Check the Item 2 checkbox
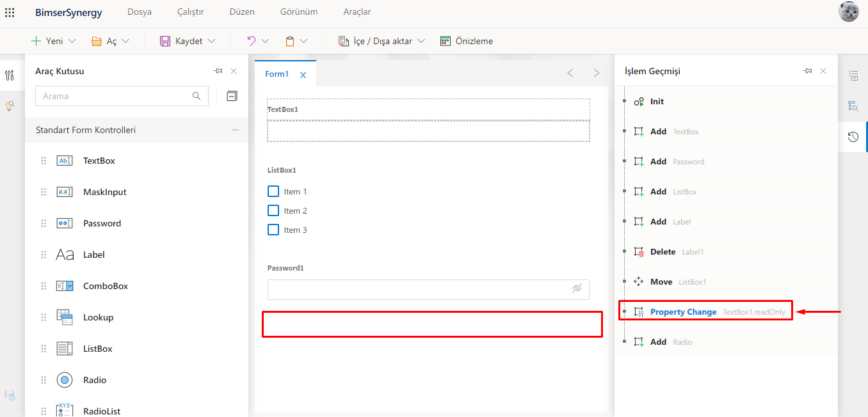Screen dimensions: 868x417 pyautogui.click(x=273, y=210)
